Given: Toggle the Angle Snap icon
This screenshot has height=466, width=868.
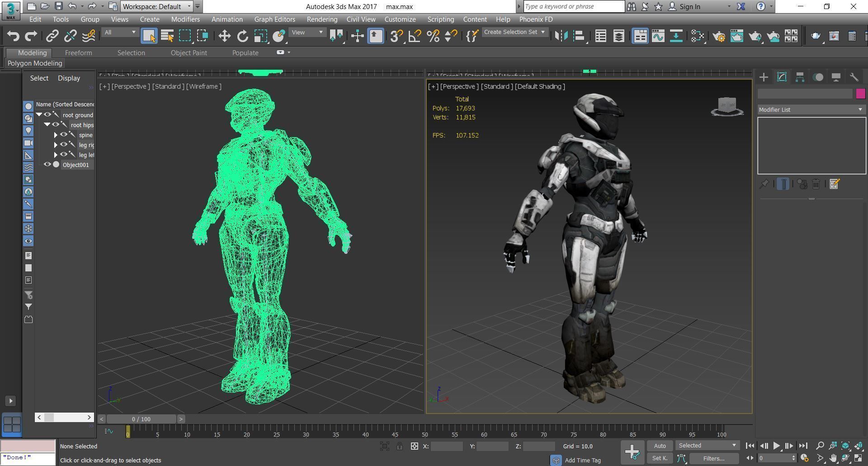Looking at the screenshot, I should point(415,36).
